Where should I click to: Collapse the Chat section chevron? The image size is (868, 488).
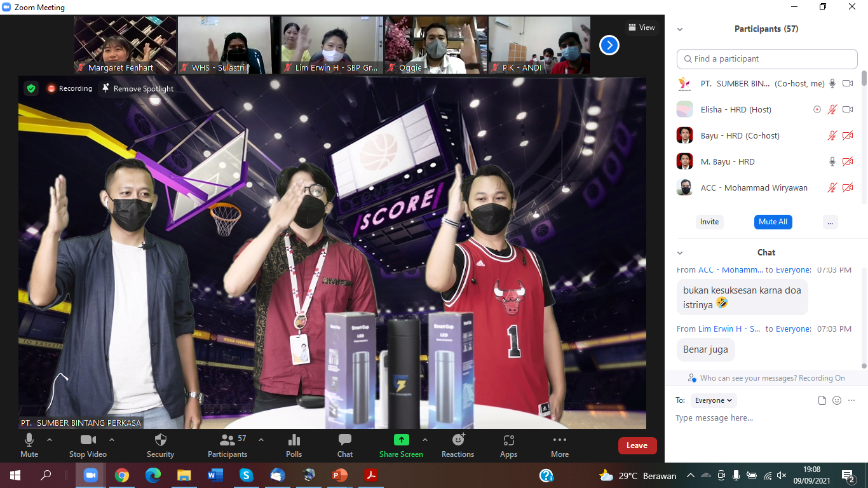pos(680,253)
